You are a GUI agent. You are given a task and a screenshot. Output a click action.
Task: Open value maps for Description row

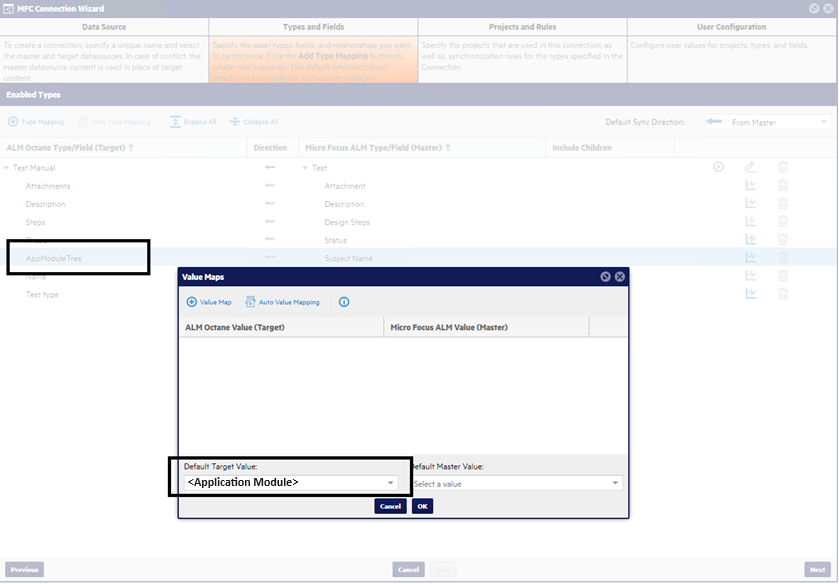tap(751, 203)
